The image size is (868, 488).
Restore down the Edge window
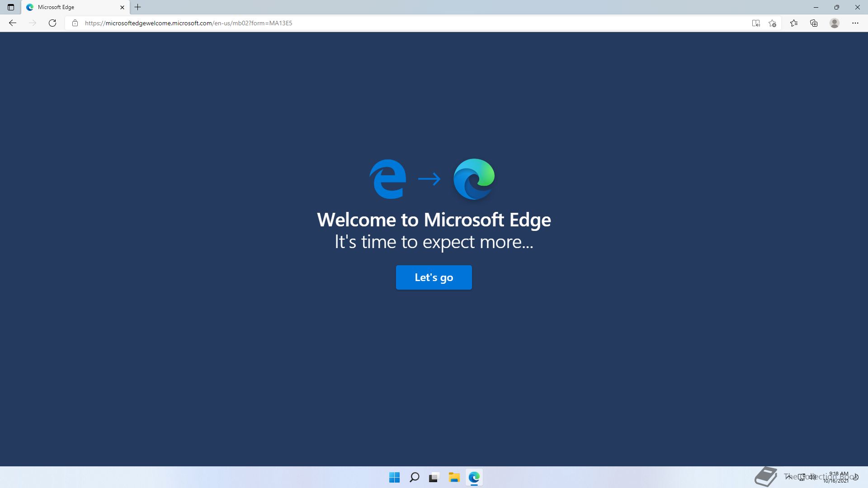pyautogui.click(x=837, y=7)
